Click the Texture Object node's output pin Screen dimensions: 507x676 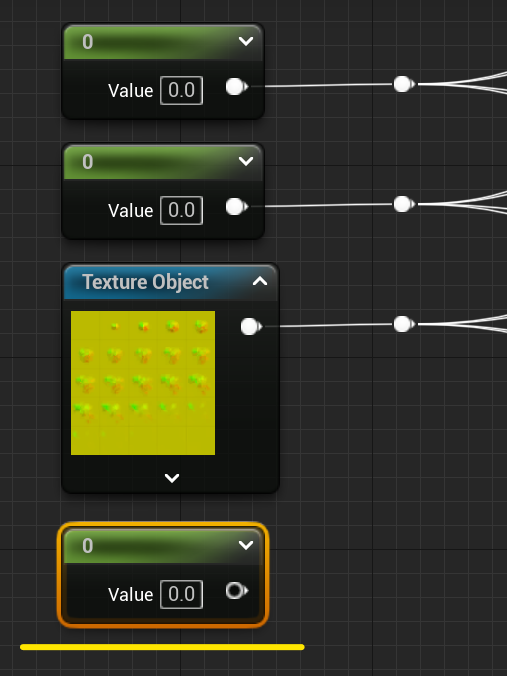point(251,326)
